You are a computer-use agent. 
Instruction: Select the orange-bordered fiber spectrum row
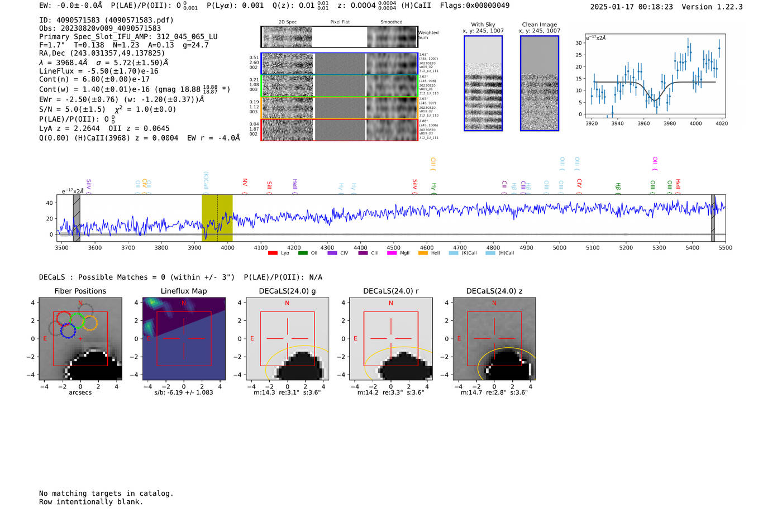(x=340, y=108)
